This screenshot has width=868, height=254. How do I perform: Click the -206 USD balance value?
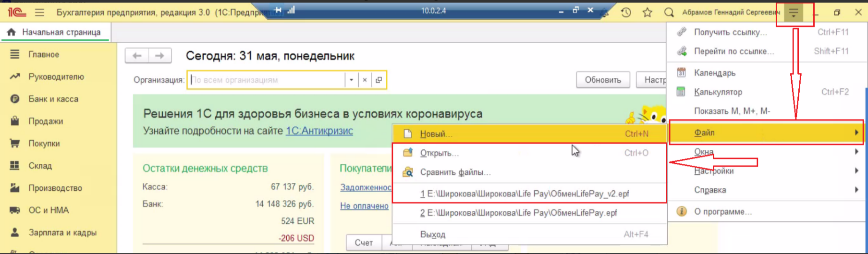(296, 238)
